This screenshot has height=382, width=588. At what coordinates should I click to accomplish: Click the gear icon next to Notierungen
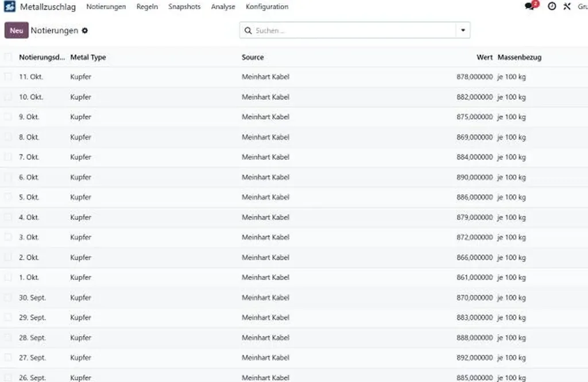85,30
